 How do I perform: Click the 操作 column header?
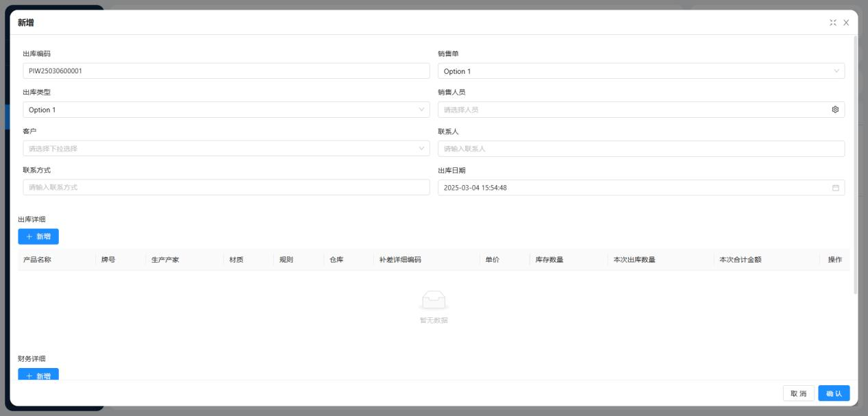834,260
